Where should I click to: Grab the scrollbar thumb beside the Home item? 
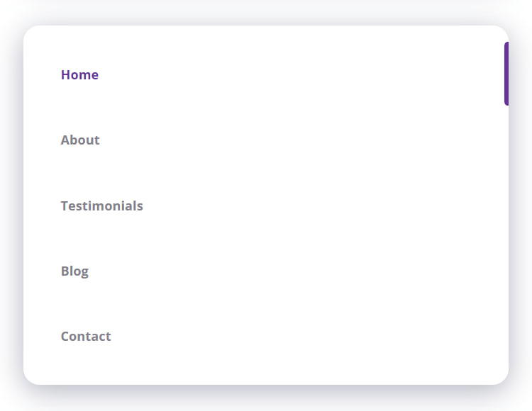coord(506,74)
